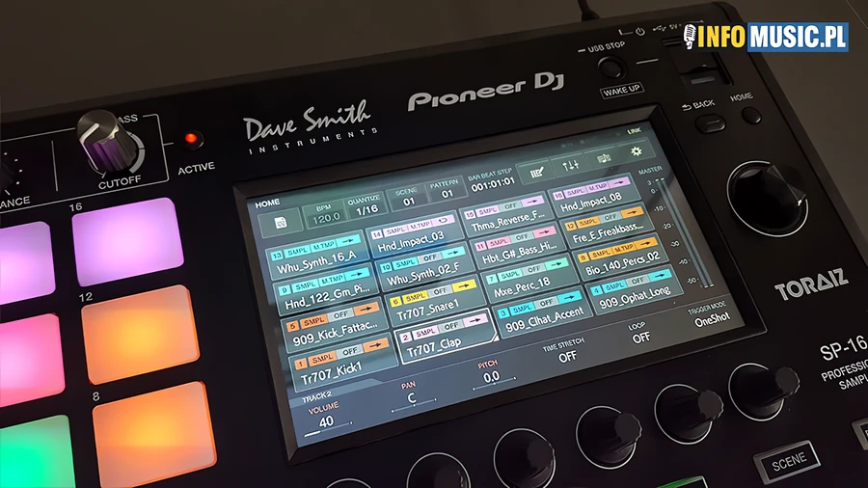Image resolution: width=868 pixels, height=488 pixels.
Task: Toggle OFF tag on track 4 909_Ophat_Long
Action: tap(637, 281)
